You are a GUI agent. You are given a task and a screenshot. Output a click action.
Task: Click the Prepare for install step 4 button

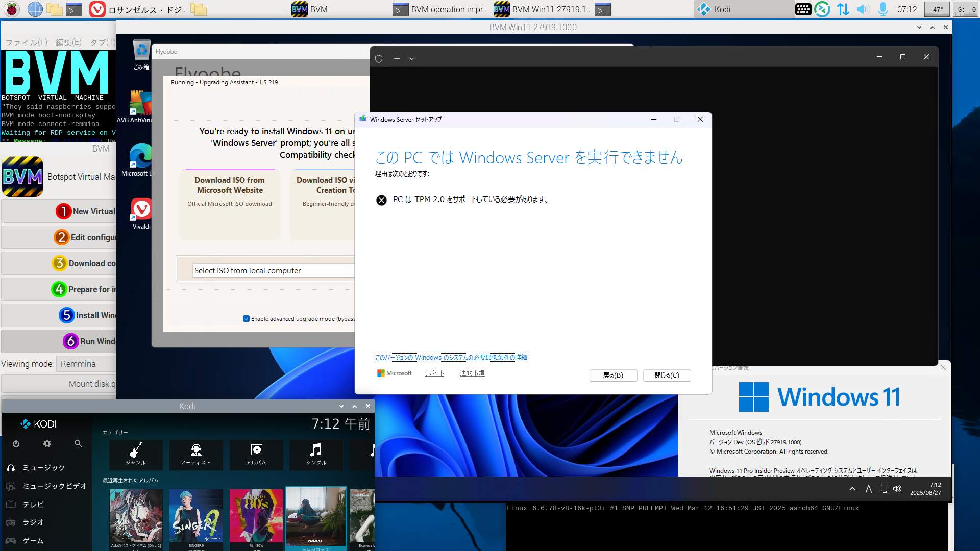(59, 289)
